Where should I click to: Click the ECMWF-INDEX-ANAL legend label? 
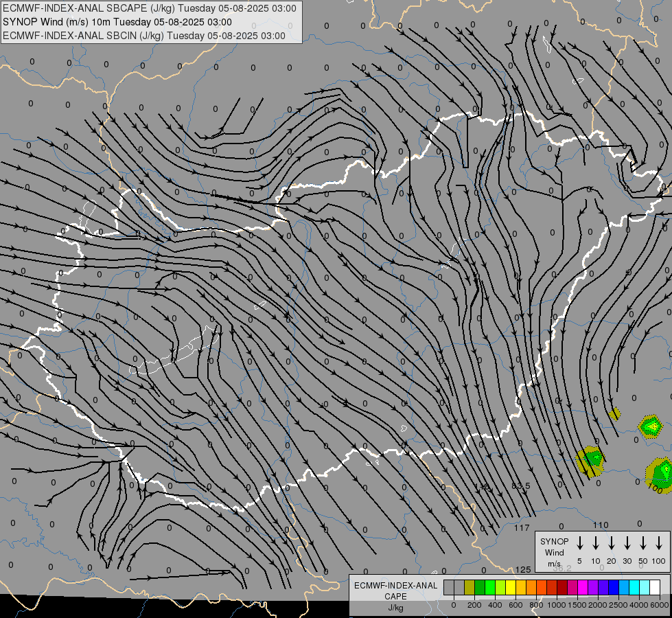[396, 586]
